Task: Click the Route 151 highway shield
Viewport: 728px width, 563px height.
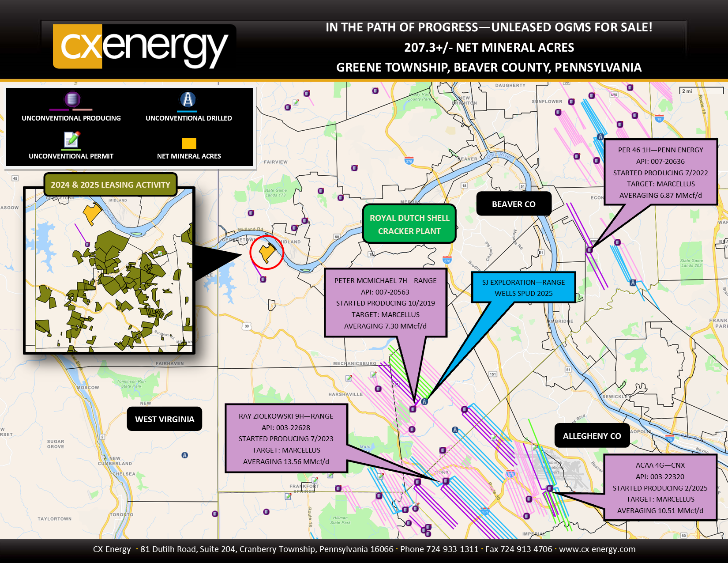Action: (x=493, y=374)
